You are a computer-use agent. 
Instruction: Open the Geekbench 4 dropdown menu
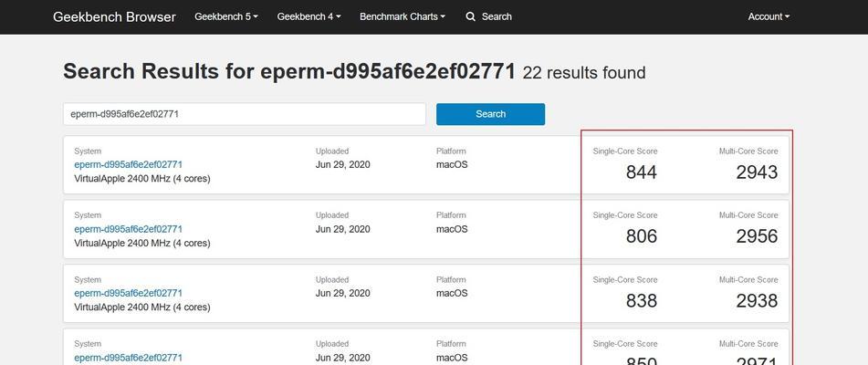pyautogui.click(x=309, y=16)
